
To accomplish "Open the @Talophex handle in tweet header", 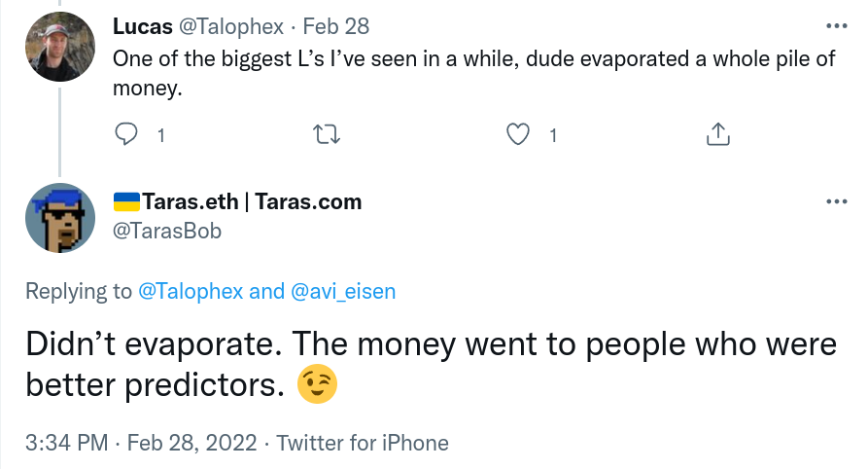I will click(230, 26).
